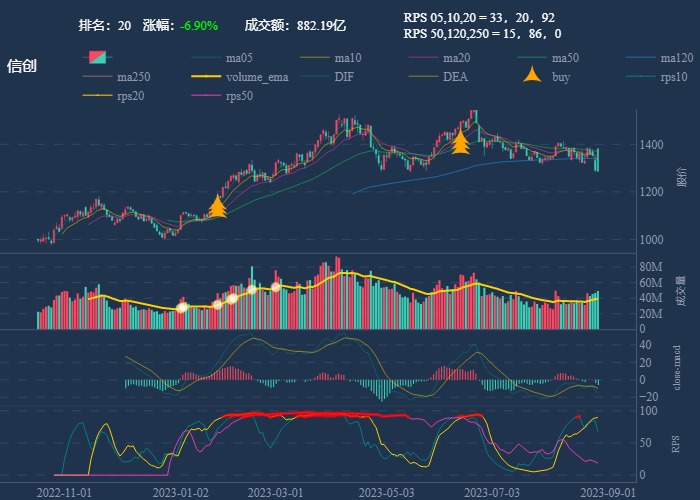The width and height of the screenshot is (700, 500).
Task: Click the rps20 legend label
Action: point(128,96)
